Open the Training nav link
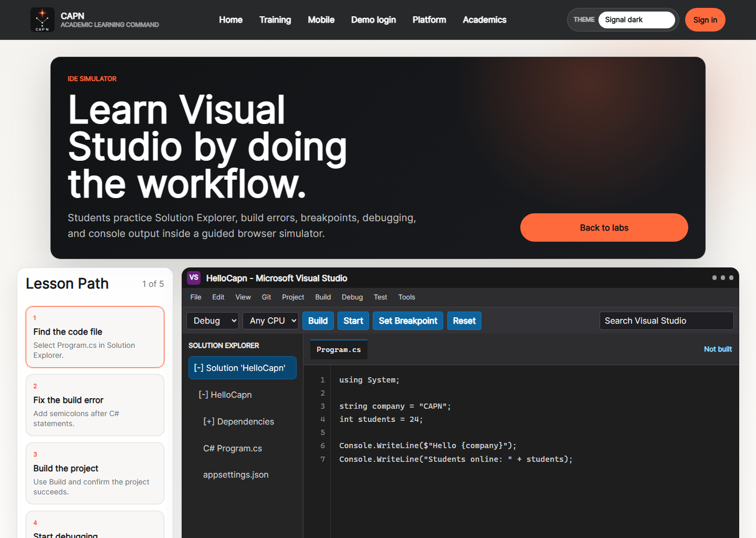 point(275,20)
